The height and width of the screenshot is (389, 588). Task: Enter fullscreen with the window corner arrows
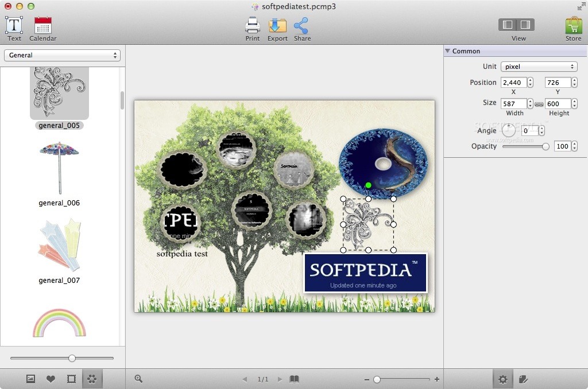581,6
